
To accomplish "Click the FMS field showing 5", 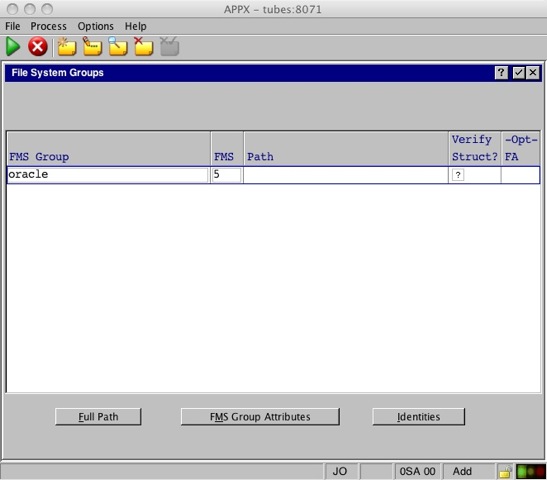I will point(227,175).
